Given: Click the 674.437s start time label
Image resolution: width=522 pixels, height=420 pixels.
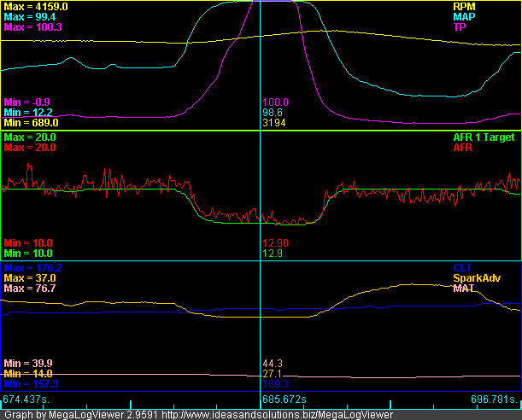Looking at the screenshot, I should point(26,399).
